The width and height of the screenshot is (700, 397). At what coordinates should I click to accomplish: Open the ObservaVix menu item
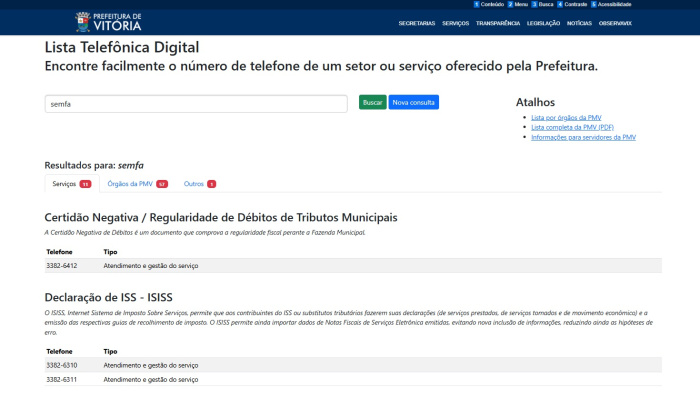tap(615, 23)
